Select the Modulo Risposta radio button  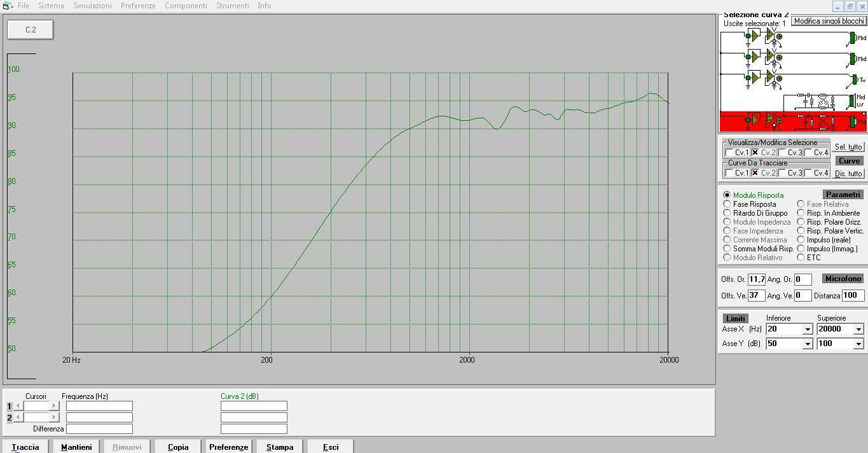[x=727, y=195]
